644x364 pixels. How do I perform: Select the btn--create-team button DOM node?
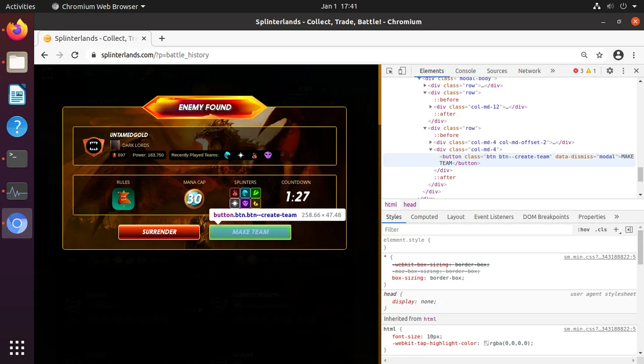[509, 160]
